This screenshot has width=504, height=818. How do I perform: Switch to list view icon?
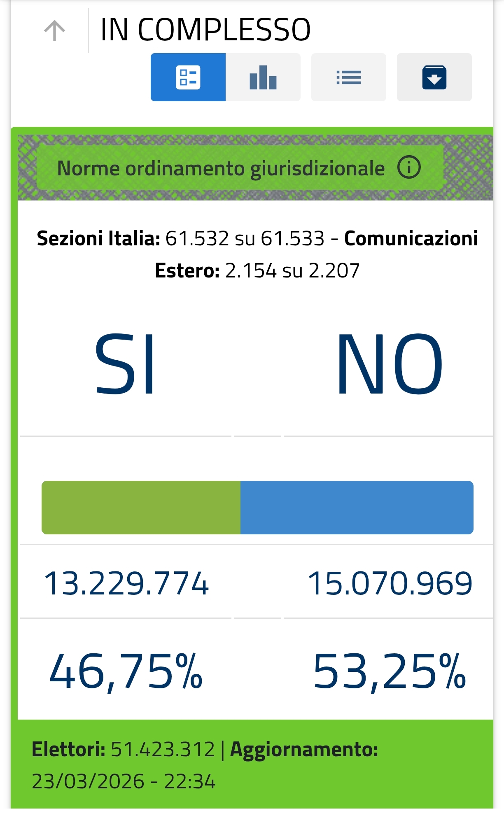pyautogui.click(x=348, y=77)
